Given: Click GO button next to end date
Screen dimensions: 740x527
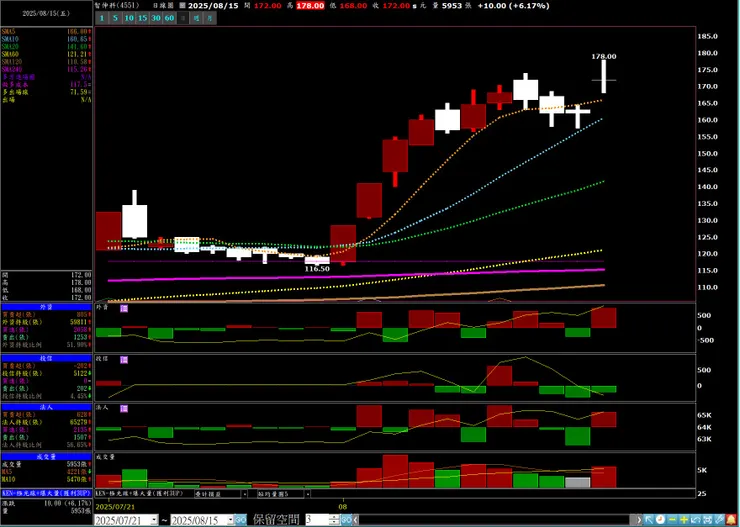Looking at the screenshot, I should coord(241,520).
